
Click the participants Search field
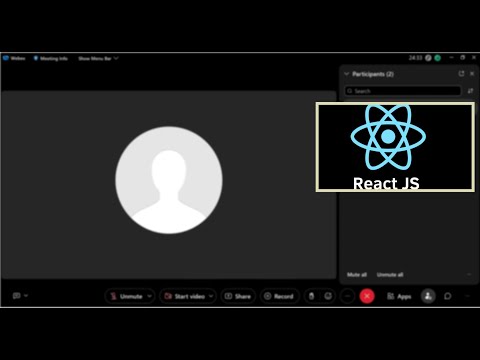tap(403, 91)
